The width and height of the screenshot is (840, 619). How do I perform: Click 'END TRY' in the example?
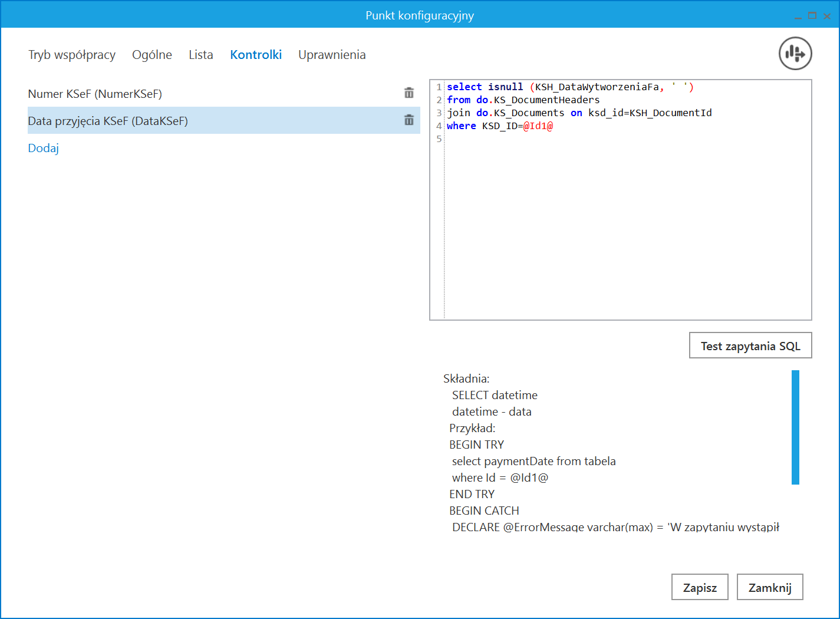coord(472,494)
